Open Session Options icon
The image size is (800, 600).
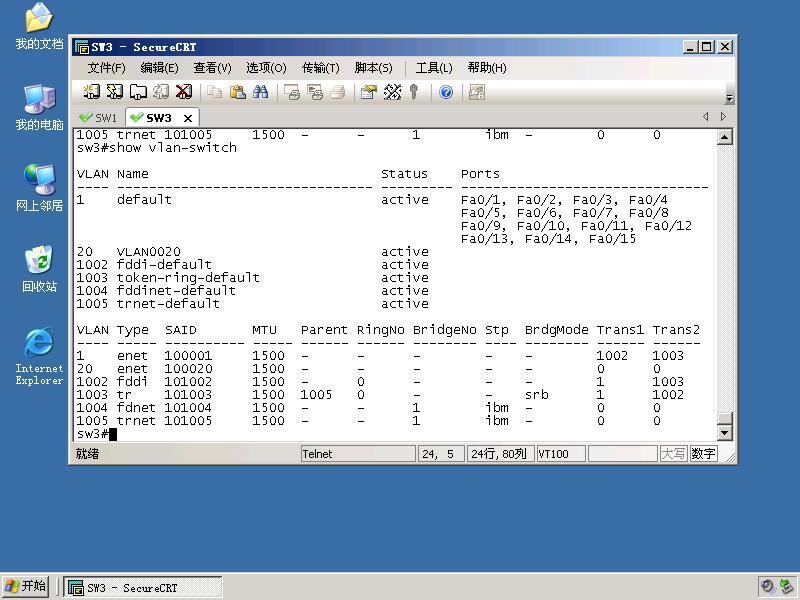[368, 92]
